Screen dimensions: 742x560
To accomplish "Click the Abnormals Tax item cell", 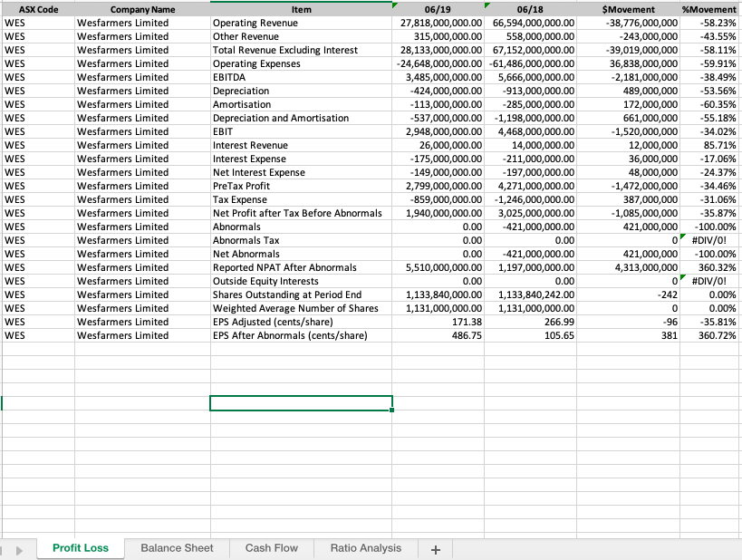I will [301, 240].
